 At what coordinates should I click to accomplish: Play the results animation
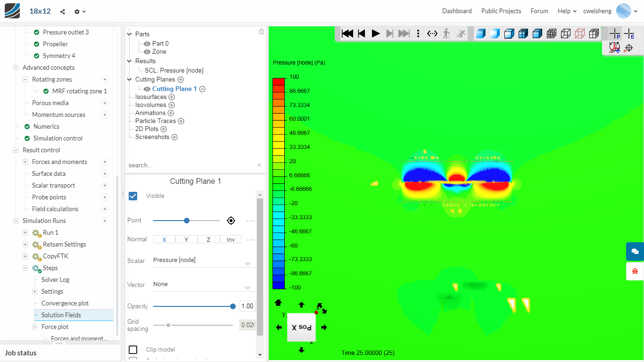376,33
